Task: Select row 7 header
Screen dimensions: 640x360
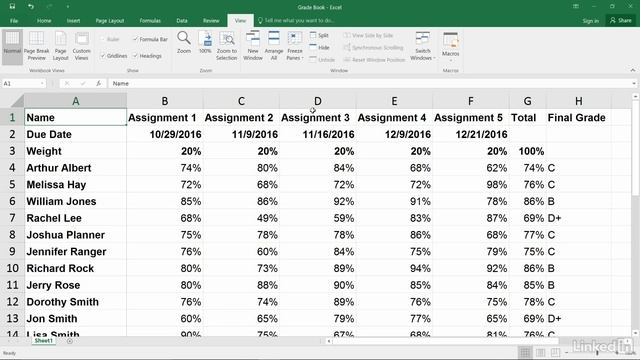Action: click(x=12, y=218)
